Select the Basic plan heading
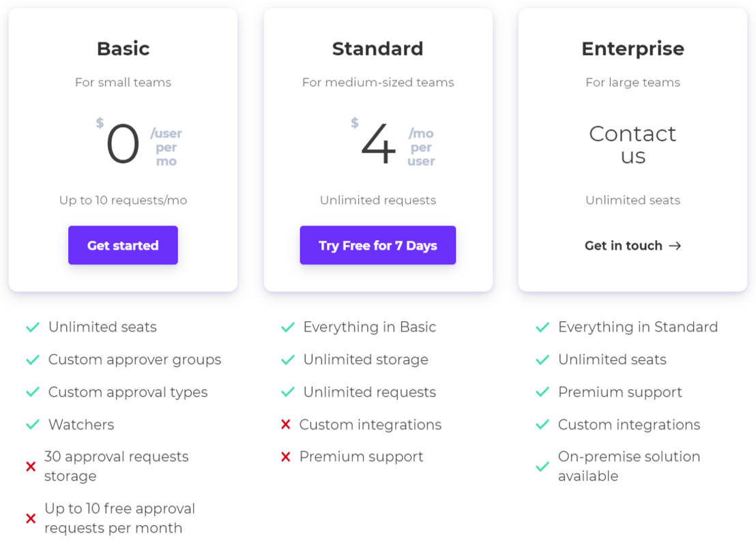Screen dimensions: 756x553 [123, 48]
